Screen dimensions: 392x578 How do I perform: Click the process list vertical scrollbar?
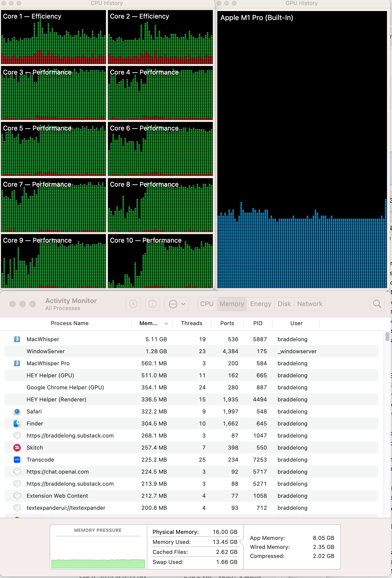pyautogui.click(x=387, y=337)
